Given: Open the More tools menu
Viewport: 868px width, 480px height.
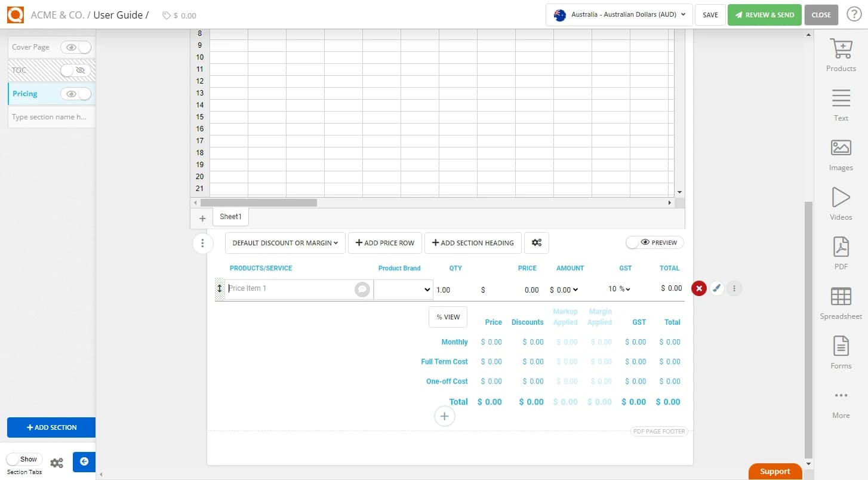Looking at the screenshot, I should pyautogui.click(x=841, y=402).
